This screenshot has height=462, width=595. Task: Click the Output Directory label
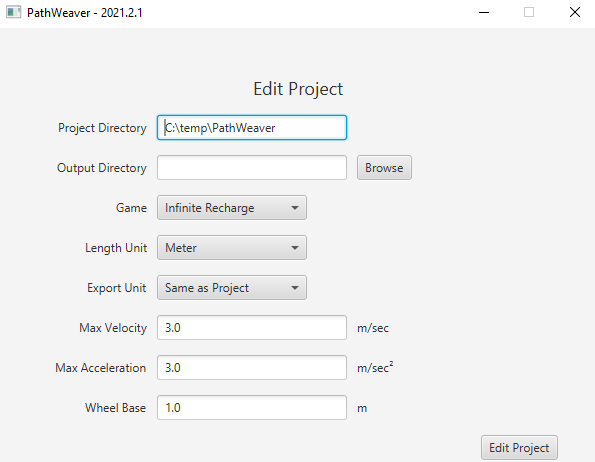(102, 168)
